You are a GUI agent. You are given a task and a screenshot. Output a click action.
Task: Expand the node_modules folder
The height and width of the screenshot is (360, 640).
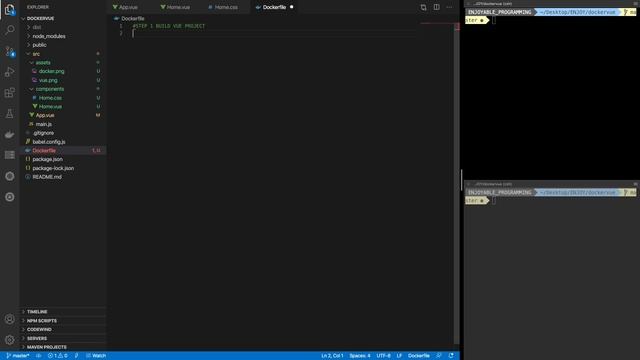point(49,36)
